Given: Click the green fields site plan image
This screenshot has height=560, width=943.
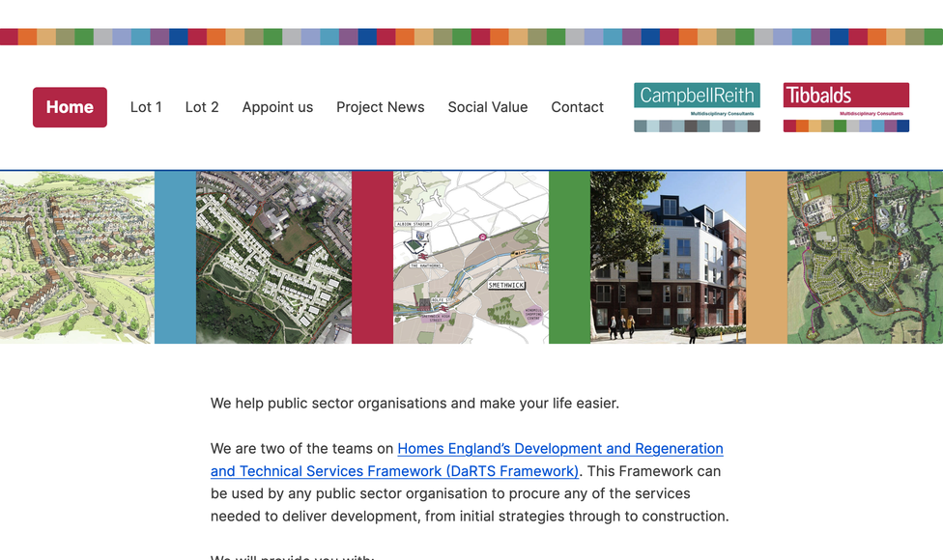Looking at the screenshot, I should click(x=865, y=258).
